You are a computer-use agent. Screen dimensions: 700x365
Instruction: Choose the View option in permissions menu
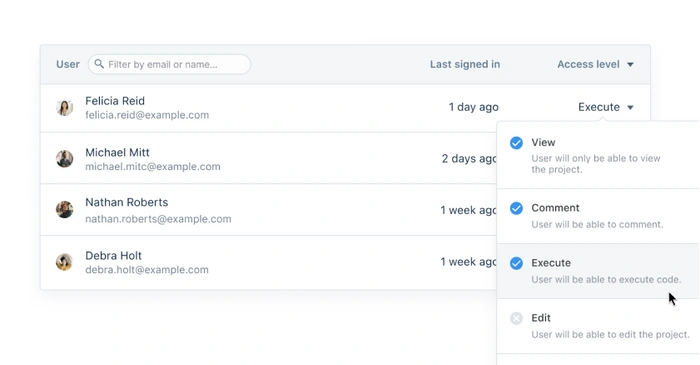[x=598, y=155]
